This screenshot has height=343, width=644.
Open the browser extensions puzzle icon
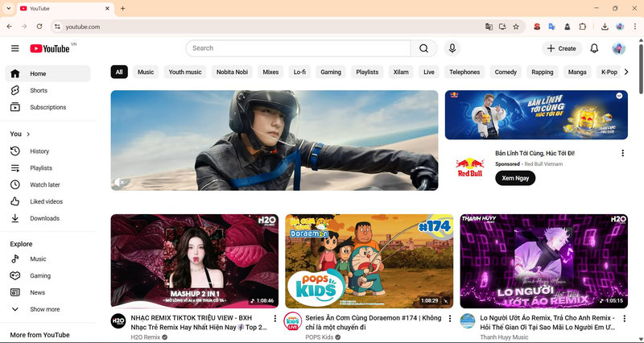click(x=582, y=27)
